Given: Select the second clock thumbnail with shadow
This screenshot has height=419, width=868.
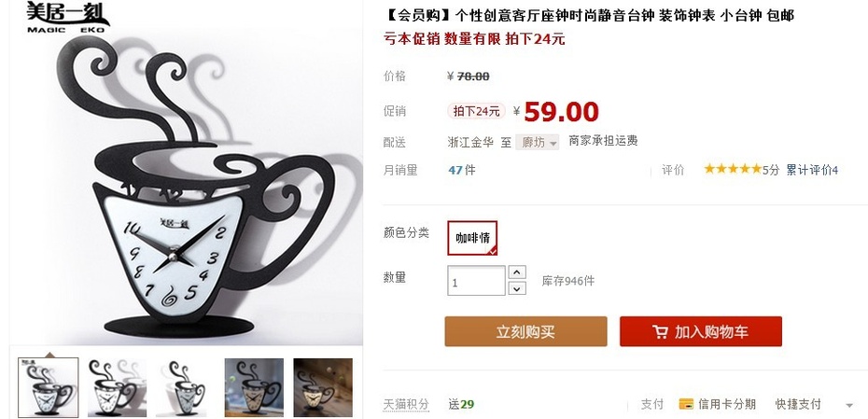Looking at the screenshot, I should [117, 387].
